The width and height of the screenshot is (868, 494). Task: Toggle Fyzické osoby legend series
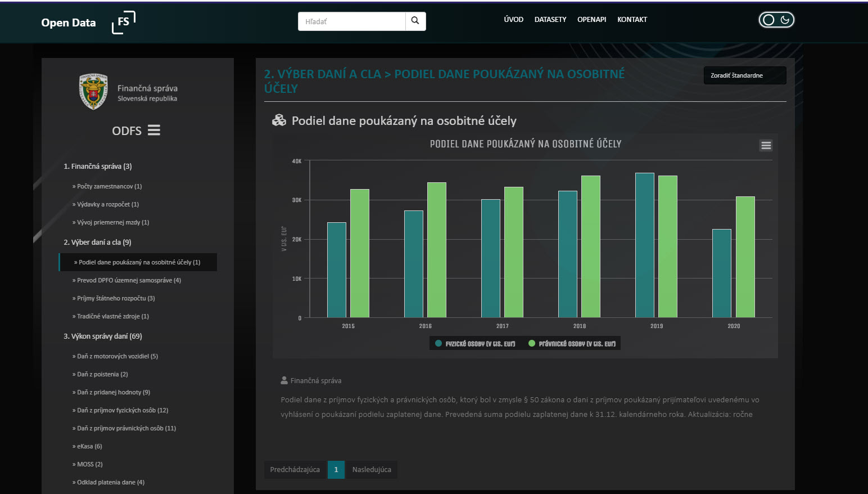[475, 344]
